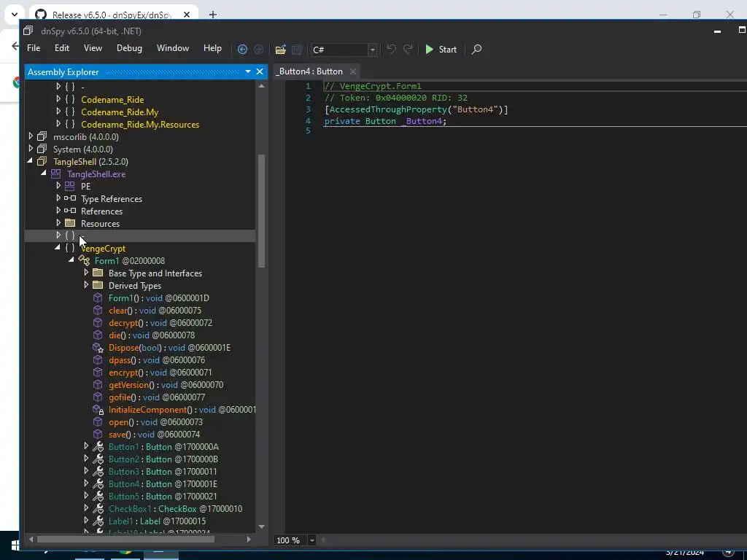Click the Form1 class icon
Image resolution: width=747 pixels, height=560 pixels.
coord(85,260)
